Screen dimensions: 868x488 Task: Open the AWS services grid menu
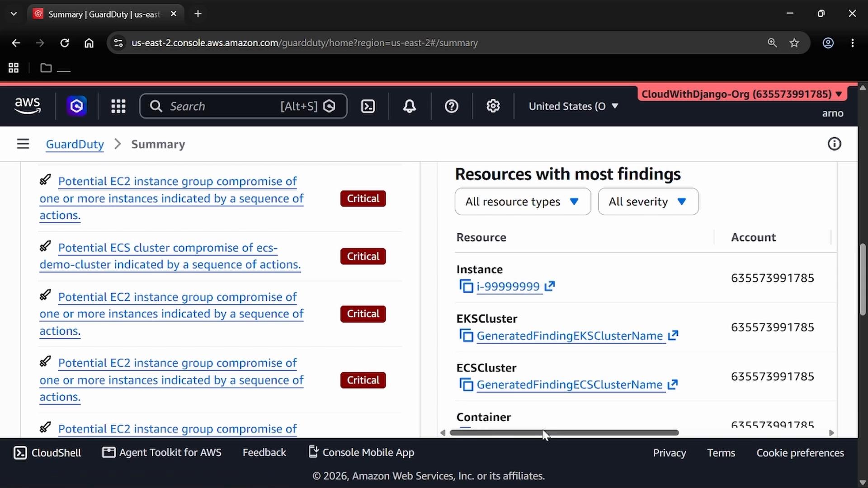[118, 106]
